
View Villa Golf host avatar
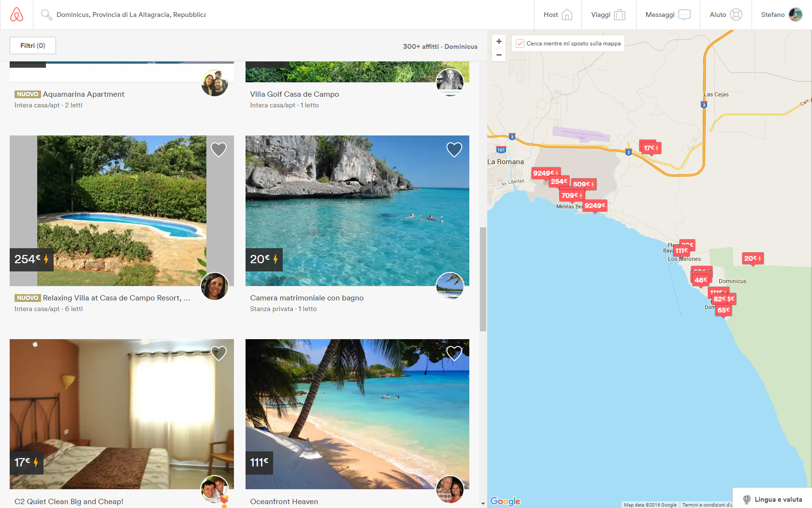tap(450, 82)
